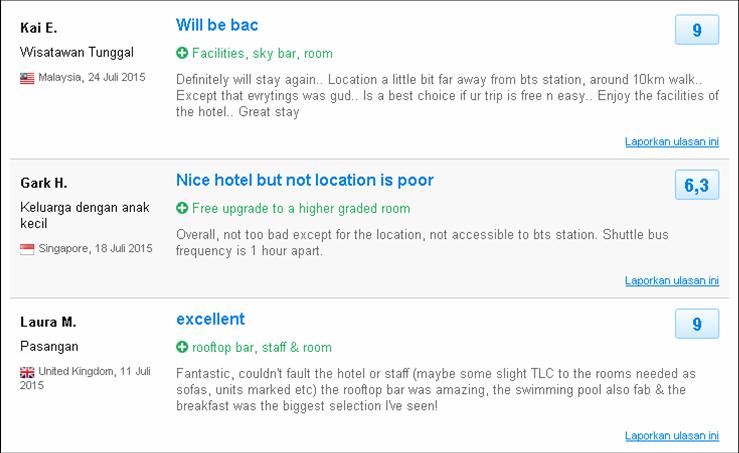Click the 6,3 score badge
Viewport: 739px width, 453px height.
coord(697,185)
